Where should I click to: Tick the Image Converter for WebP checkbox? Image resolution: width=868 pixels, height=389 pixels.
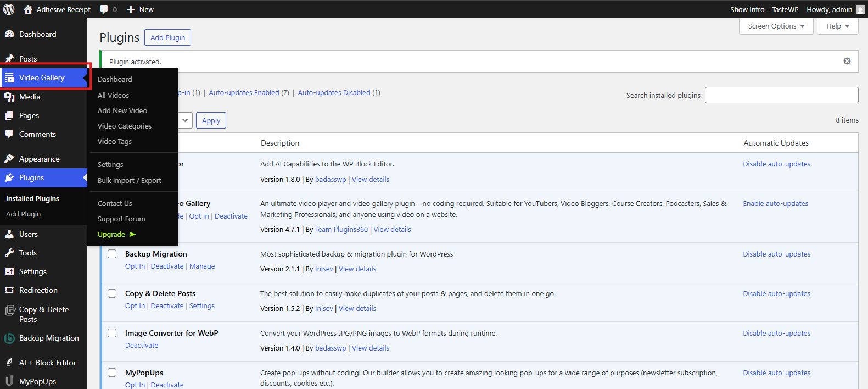coord(112,333)
